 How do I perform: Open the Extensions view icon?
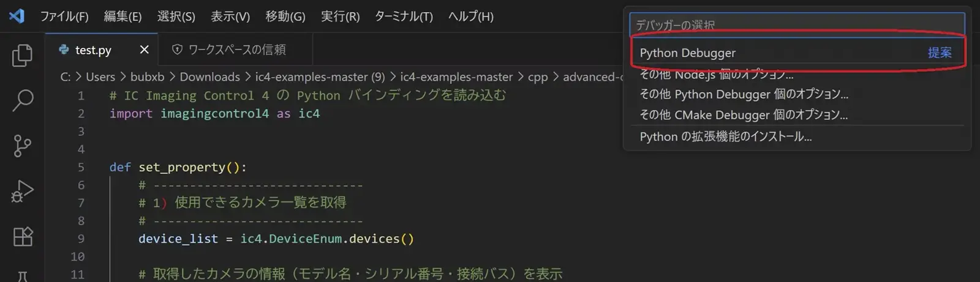(22, 236)
